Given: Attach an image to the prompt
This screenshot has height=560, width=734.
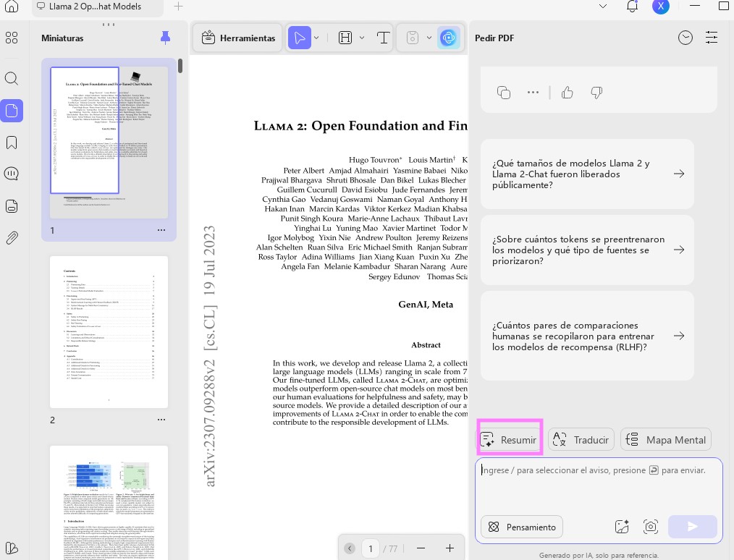Looking at the screenshot, I should pos(622,527).
